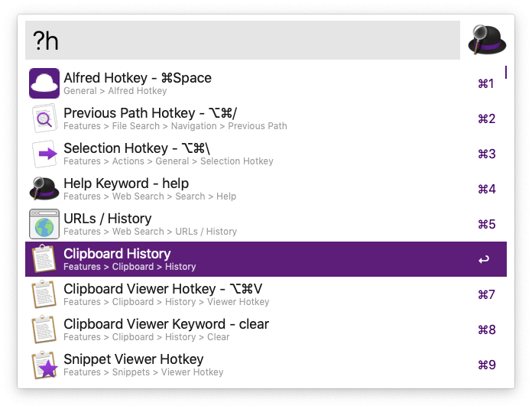Click the ⌘7 shortcut label
Image resolution: width=532 pixels, height=409 pixels.
pyautogui.click(x=487, y=294)
